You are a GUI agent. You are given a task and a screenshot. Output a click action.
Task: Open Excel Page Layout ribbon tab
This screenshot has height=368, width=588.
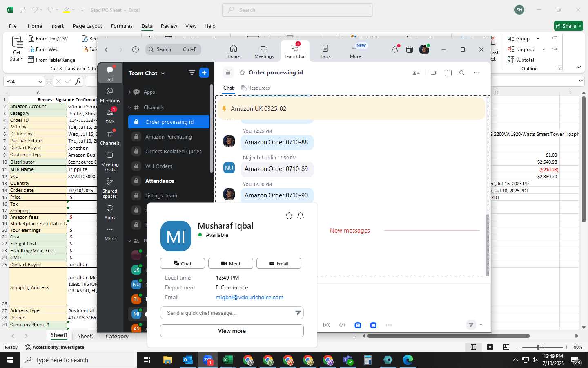tap(87, 26)
